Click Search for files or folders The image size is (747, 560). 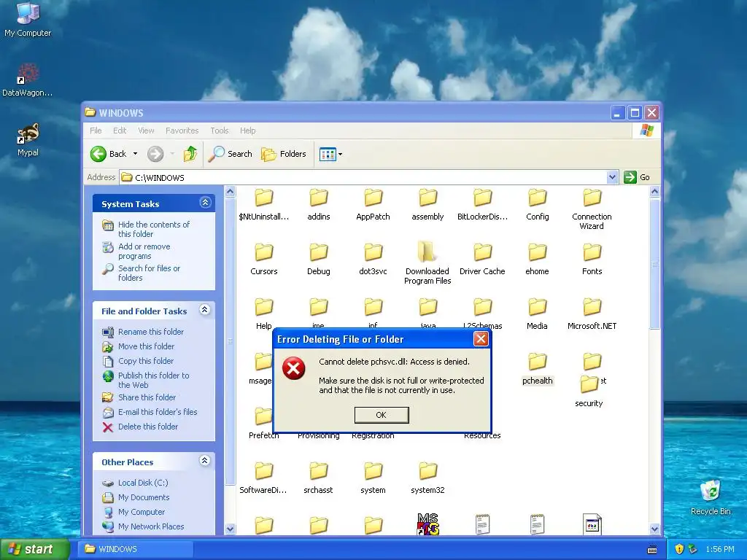(x=149, y=273)
